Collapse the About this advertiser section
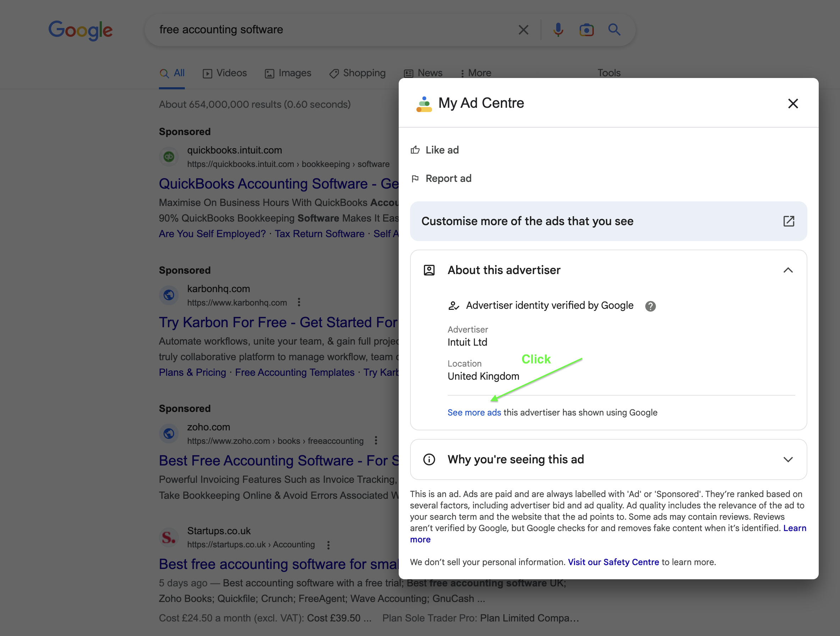This screenshot has width=840, height=636. pyautogui.click(x=787, y=270)
